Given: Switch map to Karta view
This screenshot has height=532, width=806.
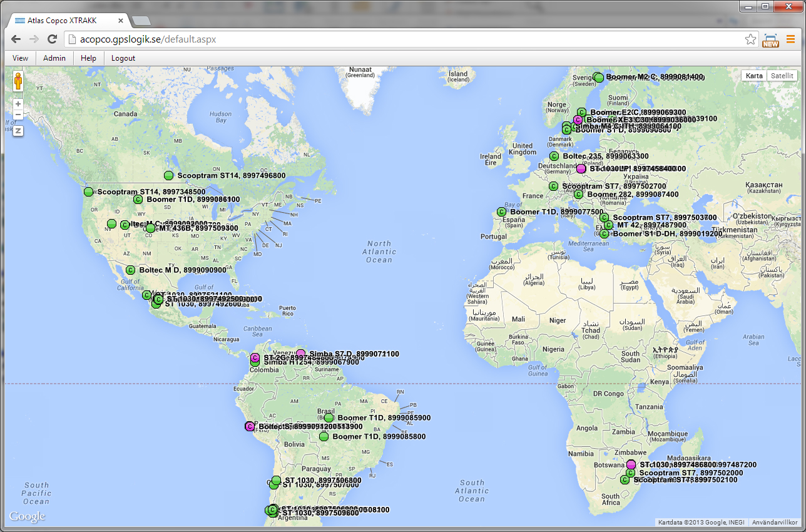Looking at the screenshot, I should 754,76.
